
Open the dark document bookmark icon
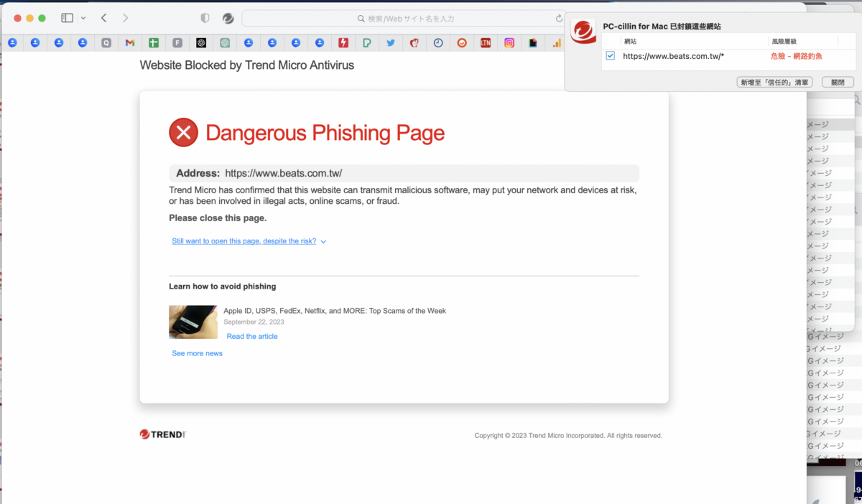click(x=533, y=43)
